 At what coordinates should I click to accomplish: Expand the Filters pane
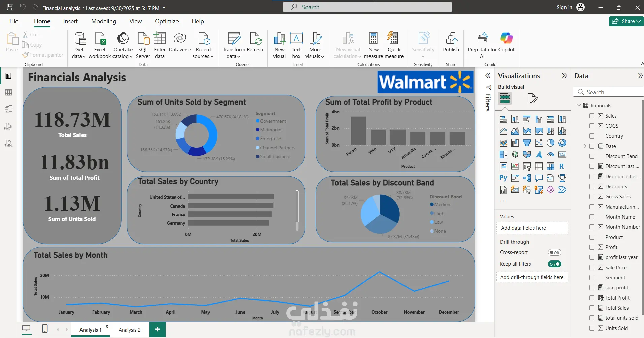pos(488,75)
